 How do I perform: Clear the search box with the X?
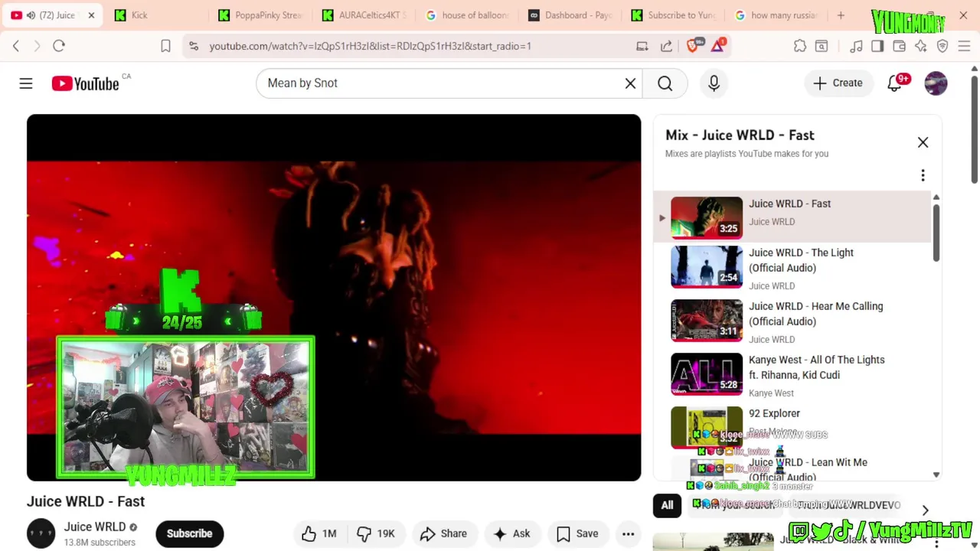coord(630,83)
